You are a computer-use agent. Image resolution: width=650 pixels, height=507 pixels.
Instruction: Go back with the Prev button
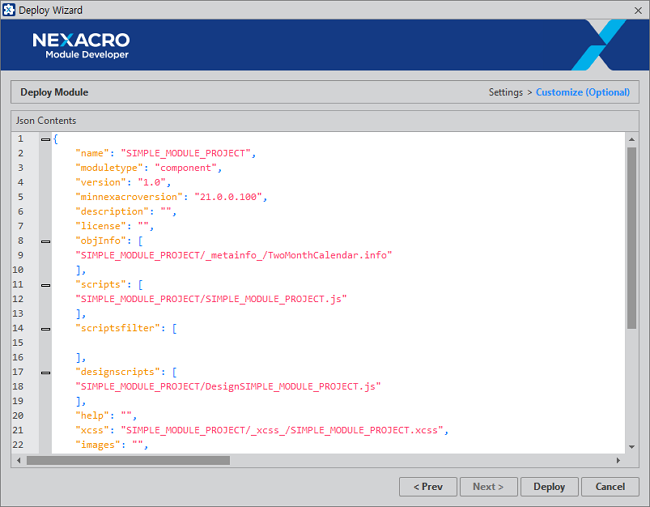429,487
